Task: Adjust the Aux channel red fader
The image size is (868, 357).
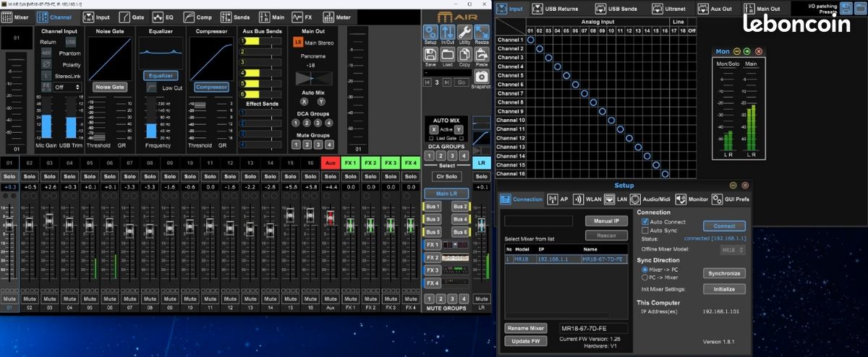Action: click(x=330, y=218)
